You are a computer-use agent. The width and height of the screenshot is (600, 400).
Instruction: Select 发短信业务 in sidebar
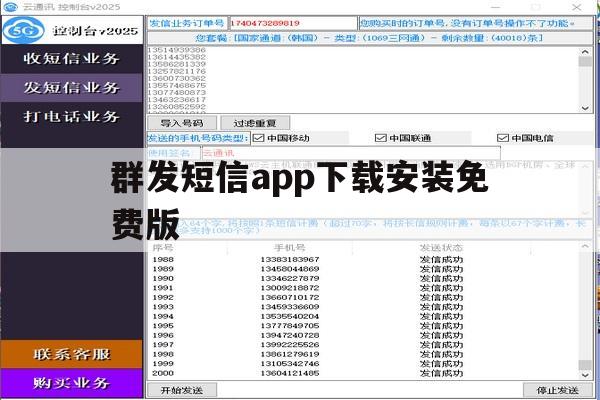pos(71,88)
